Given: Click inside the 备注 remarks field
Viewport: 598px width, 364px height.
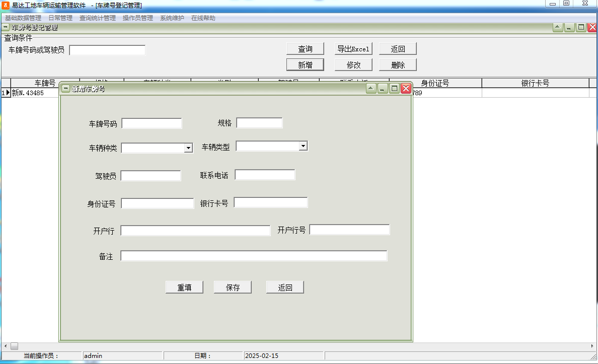Looking at the screenshot, I should click(253, 255).
